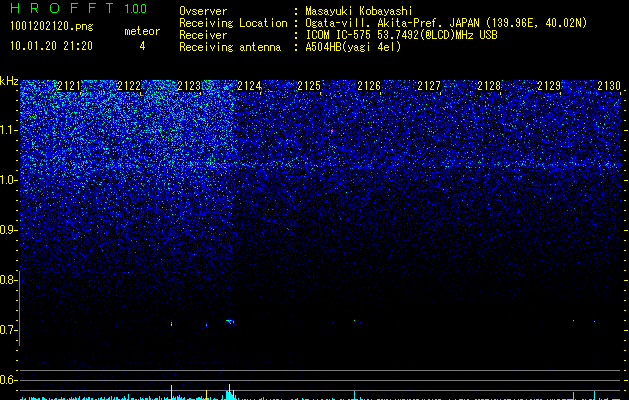Click the 2127 time marker
The height and width of the screenshot is (400, 629).
coord(429,86)
